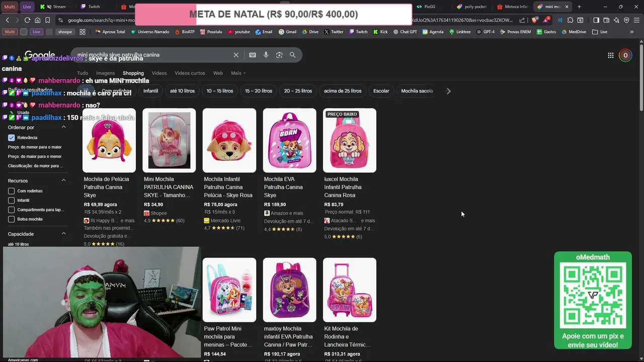Switch to the Tudo search tab

click(x=83, y=73)
